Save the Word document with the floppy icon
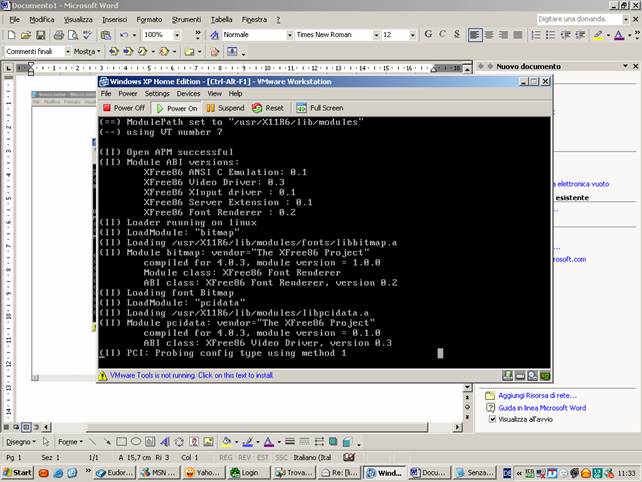Viewport: 642px width, 482px height. point(40,35)
